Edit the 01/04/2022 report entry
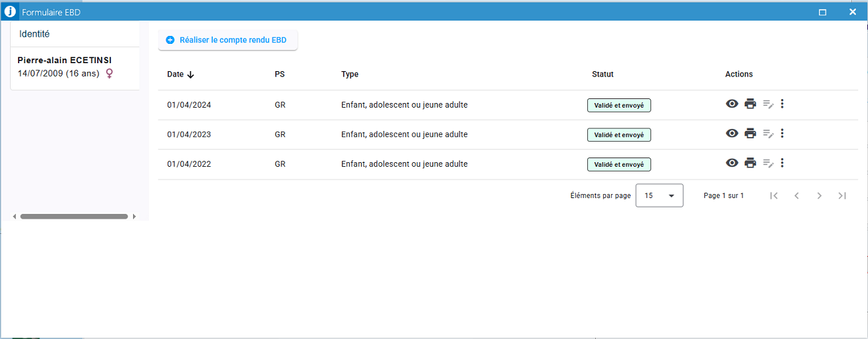868x339 pixels. (x=768, y=163)
